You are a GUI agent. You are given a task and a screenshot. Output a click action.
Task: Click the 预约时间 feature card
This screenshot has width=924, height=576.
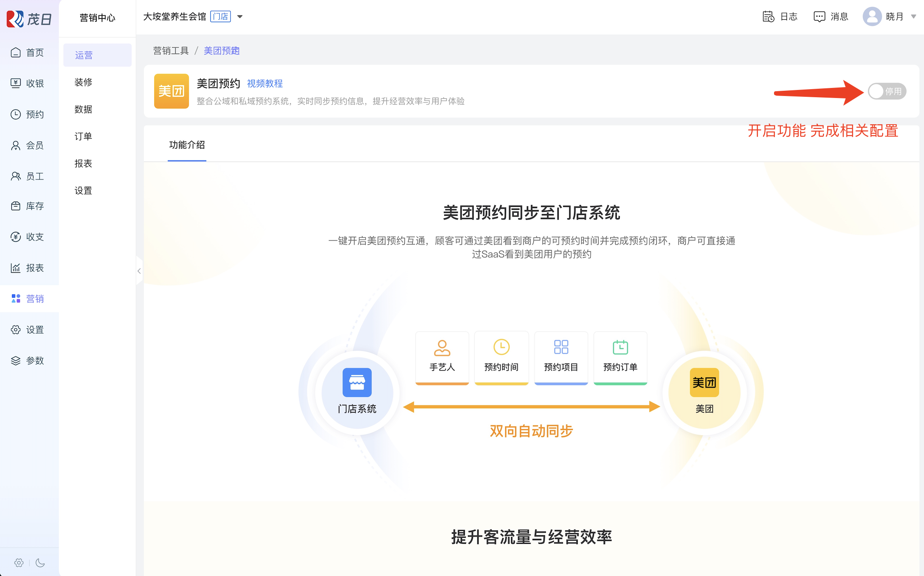501,357
